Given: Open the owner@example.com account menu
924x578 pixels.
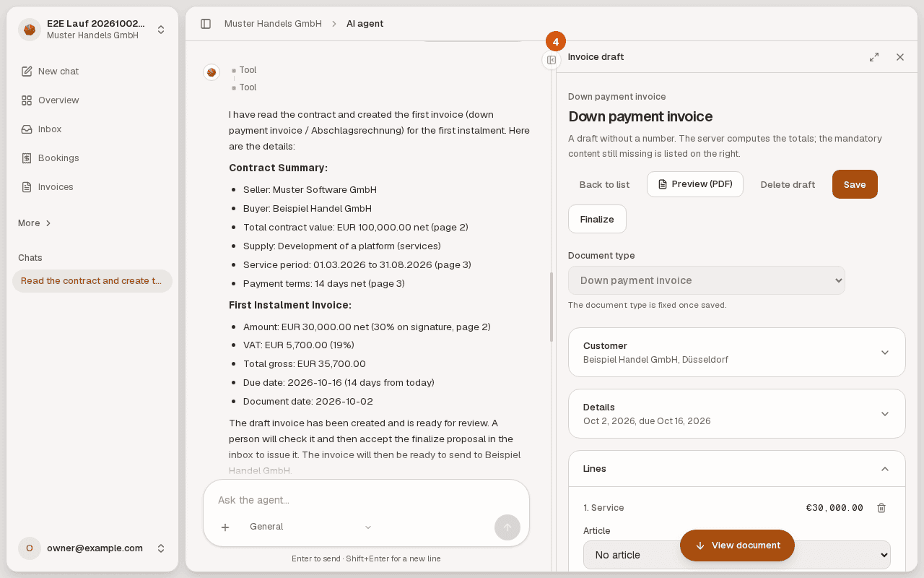Looking at the screenshot, I should (92, 548).
